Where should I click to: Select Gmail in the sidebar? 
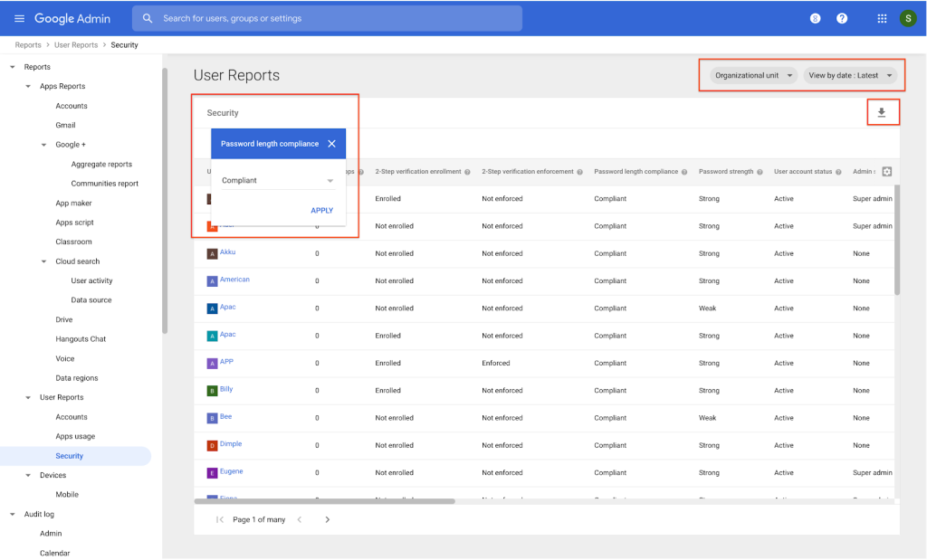[65, 126]
